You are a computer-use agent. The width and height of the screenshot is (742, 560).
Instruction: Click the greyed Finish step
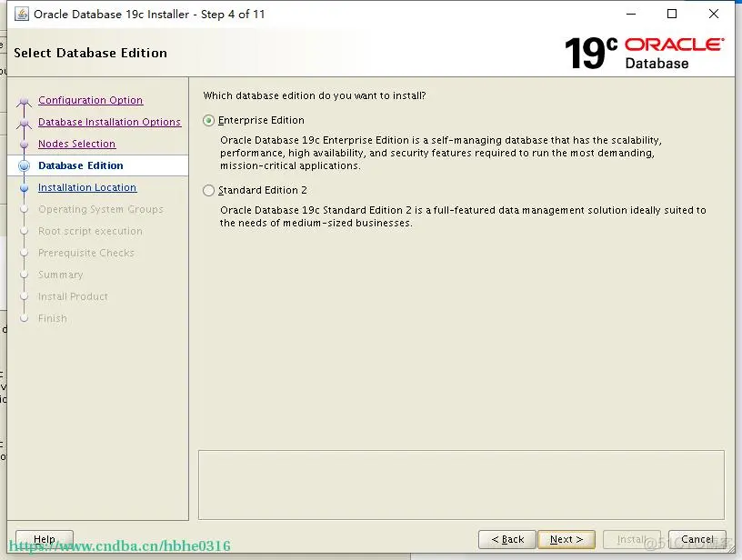[x=53, y=318]
